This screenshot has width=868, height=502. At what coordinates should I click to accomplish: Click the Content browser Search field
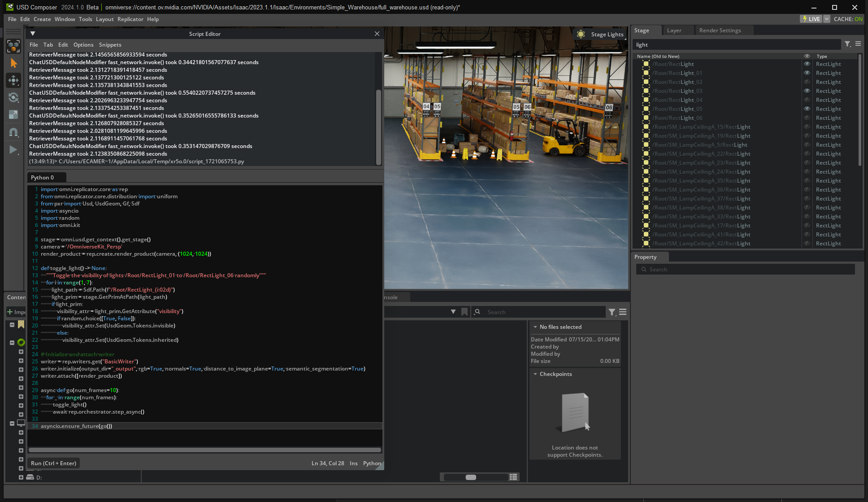(x=538, y=312)
